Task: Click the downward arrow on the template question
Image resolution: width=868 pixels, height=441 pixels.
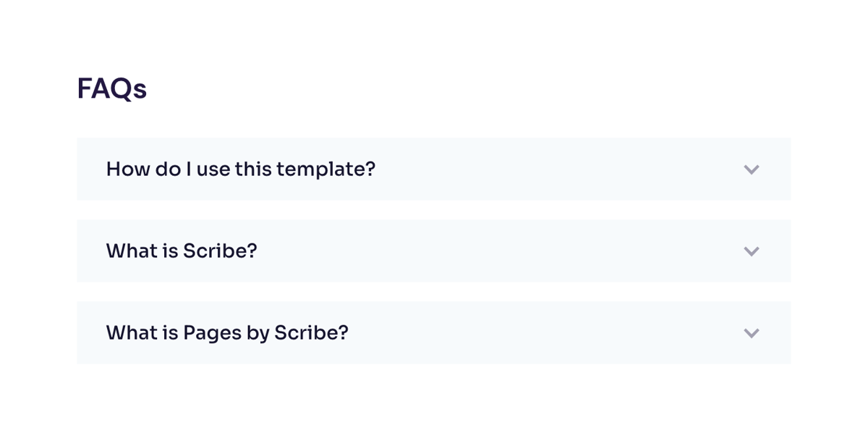Action: click(752, 169)
